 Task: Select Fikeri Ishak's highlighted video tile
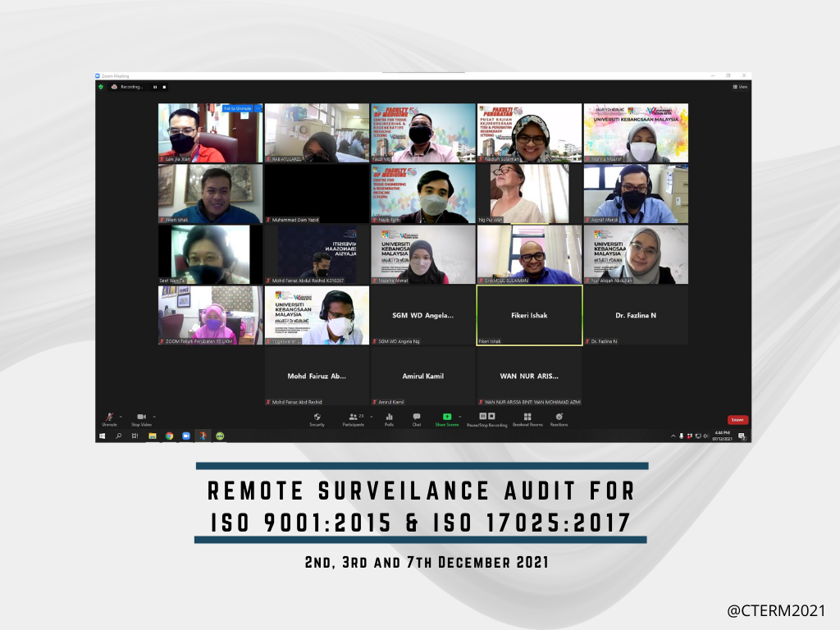pyautogui.click(x=529, y=315)
